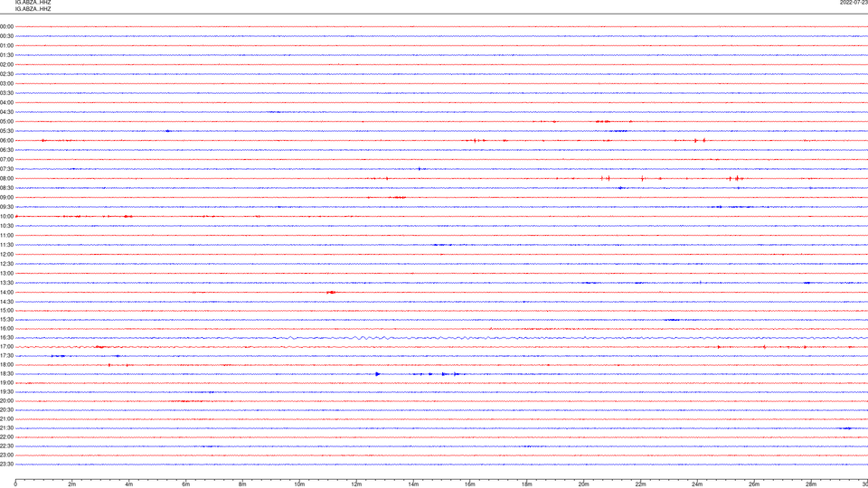The image size is (868, 488).
Task: Click the 17:00 time row label
Action: pos(6,347)
